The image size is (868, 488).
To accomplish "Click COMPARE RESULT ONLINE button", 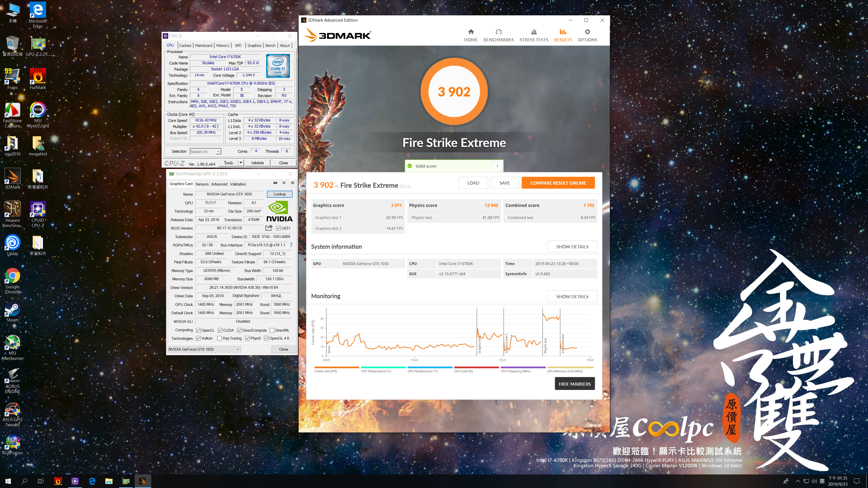I will pyautogui.click(x=558, y=183).
